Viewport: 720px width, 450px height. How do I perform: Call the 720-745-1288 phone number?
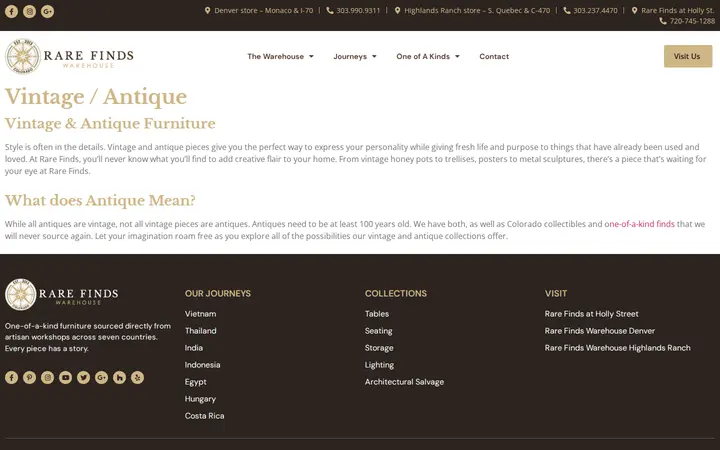pos(692,21)
